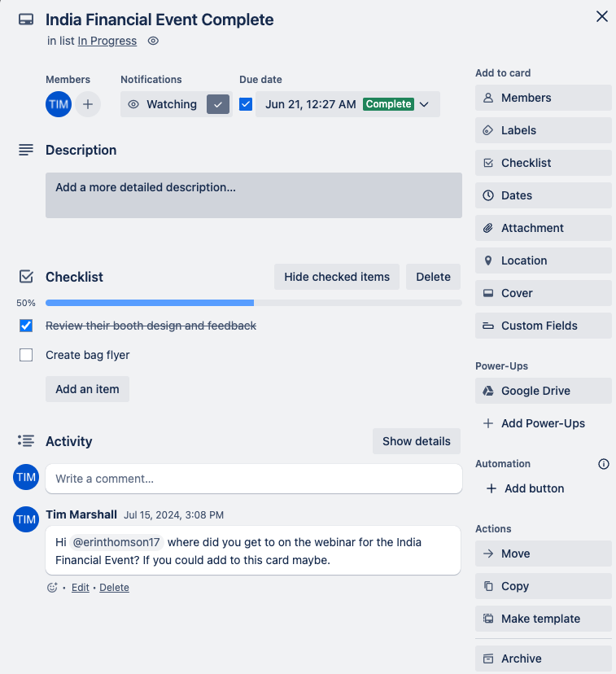Uncheck "Review their booth design and feedback"
The height and width of the screenshot is (674, 616).
[25, 326]
